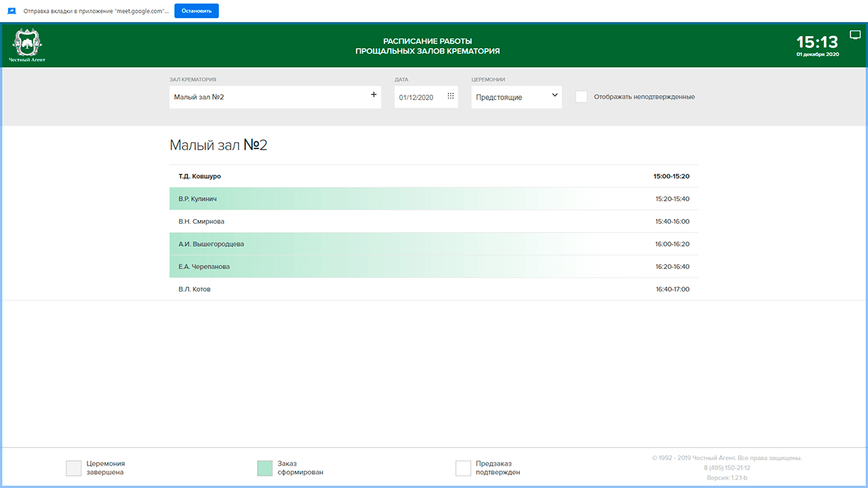The image size is (868, 488).
Task: Click the 15:00-15:20 time slot
Action: pyautogui.click(x=671, y=176)
